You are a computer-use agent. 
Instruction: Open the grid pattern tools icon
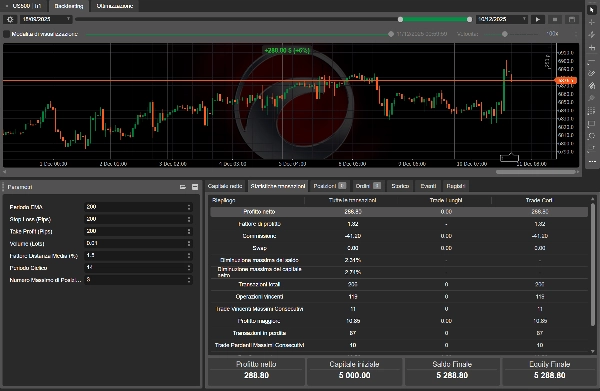point(592,111)
